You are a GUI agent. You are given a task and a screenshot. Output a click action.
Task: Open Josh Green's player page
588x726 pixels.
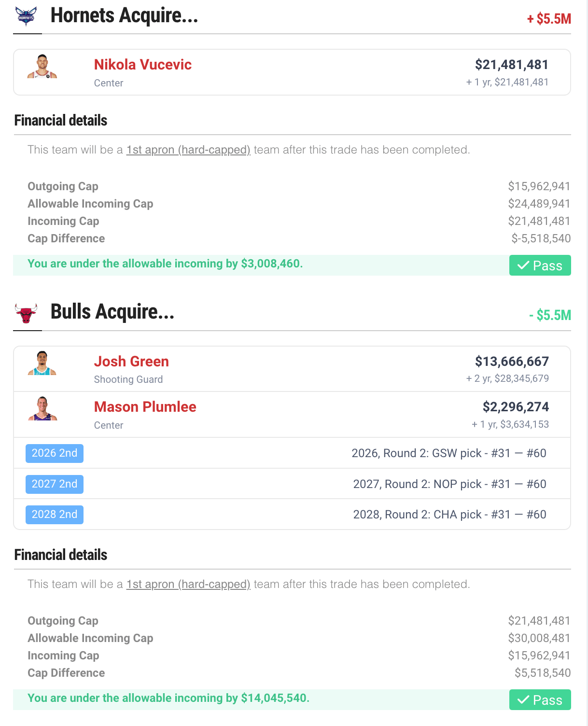click(131, 361)
